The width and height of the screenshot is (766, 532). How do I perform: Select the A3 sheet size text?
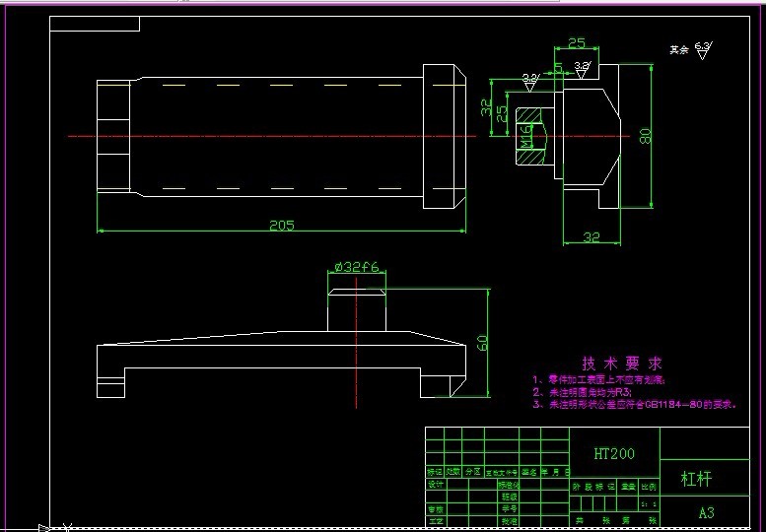(707, 513)
